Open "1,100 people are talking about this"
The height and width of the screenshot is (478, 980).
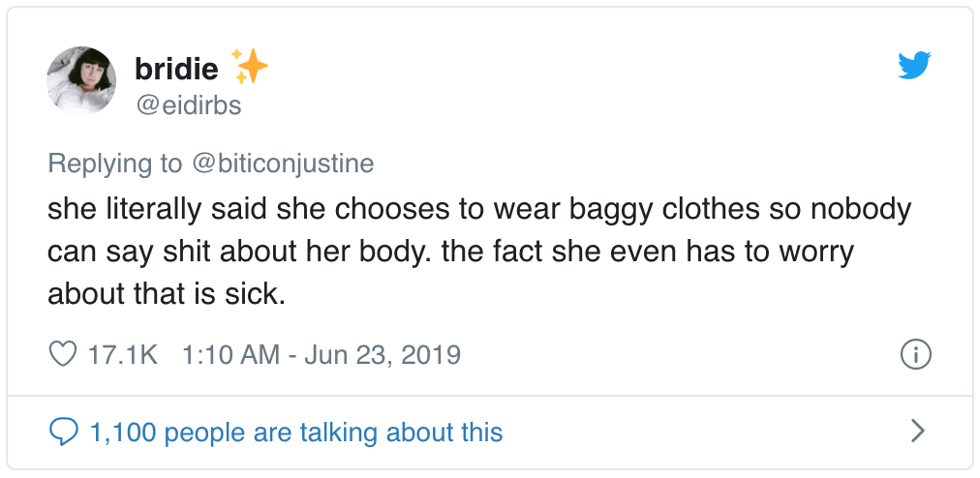(x=295, y=432)
